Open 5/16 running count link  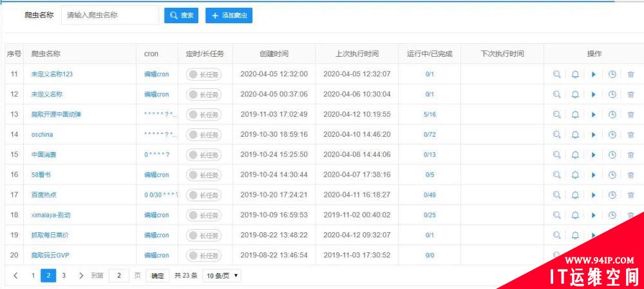pyautogui.click(x=430, y=114)
